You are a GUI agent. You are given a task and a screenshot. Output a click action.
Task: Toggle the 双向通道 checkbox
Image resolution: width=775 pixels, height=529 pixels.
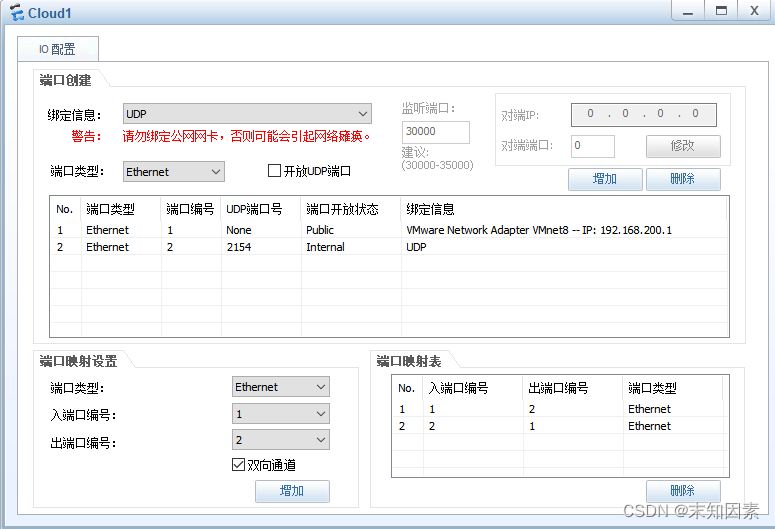[238, 464]
